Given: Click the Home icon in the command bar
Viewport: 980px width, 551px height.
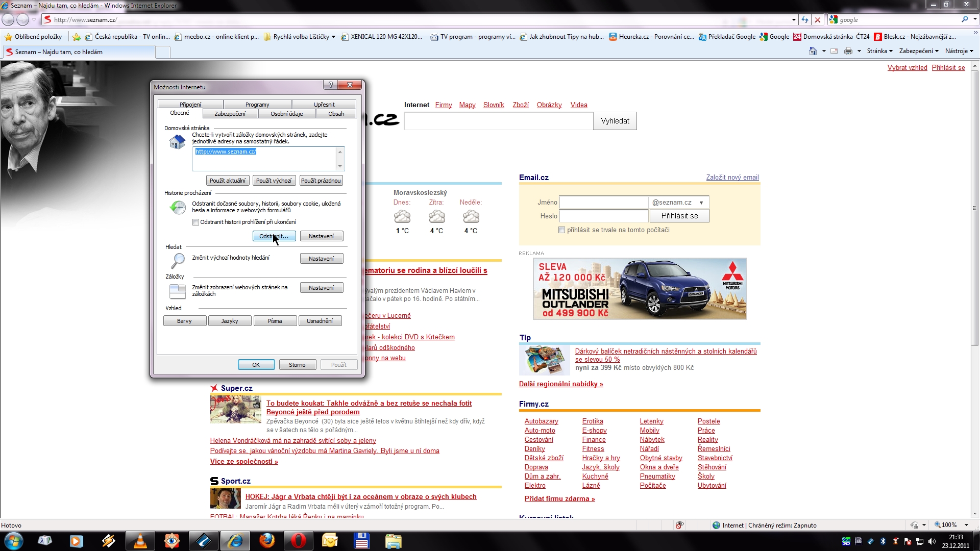Looking at the screenshot, I should point(813,51).
